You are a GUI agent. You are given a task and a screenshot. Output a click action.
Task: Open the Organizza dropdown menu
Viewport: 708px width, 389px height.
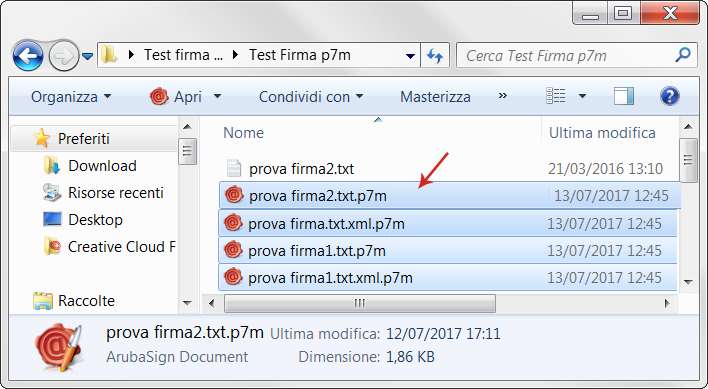(71, 97)
